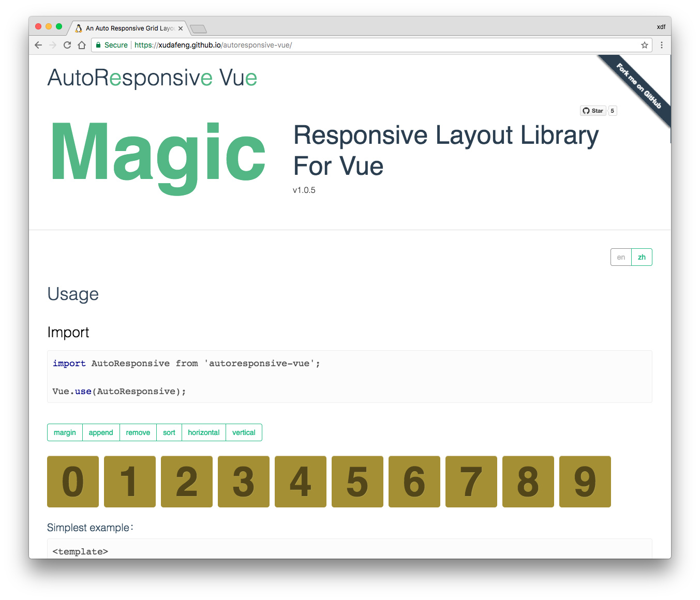The height and width of the screenshot is (600, 700).
Task: Click the remove button
Action: [x=138, y=432]
